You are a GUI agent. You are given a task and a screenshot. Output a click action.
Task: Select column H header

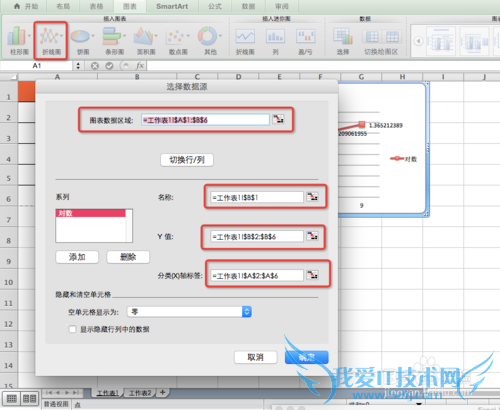tap(402, 77)
